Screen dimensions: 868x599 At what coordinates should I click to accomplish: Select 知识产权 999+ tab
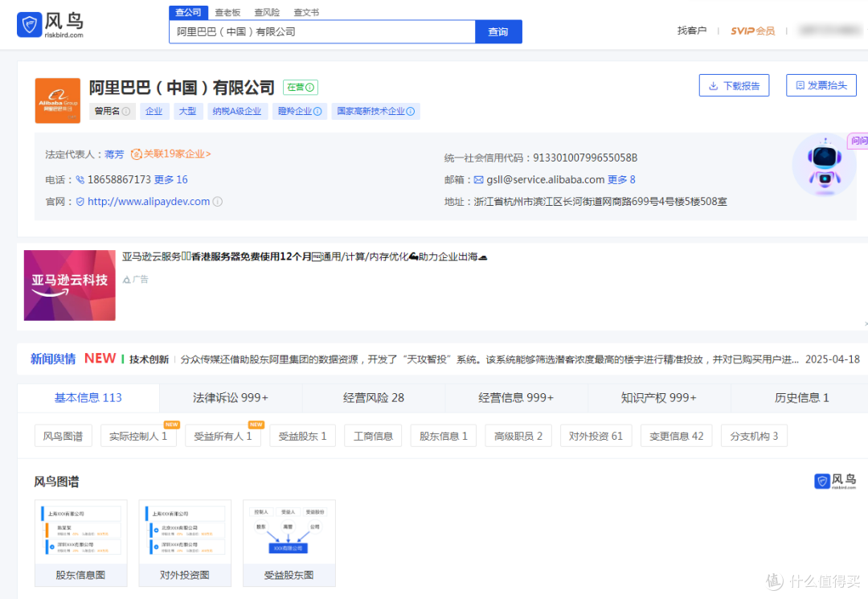tap(659, 397)
